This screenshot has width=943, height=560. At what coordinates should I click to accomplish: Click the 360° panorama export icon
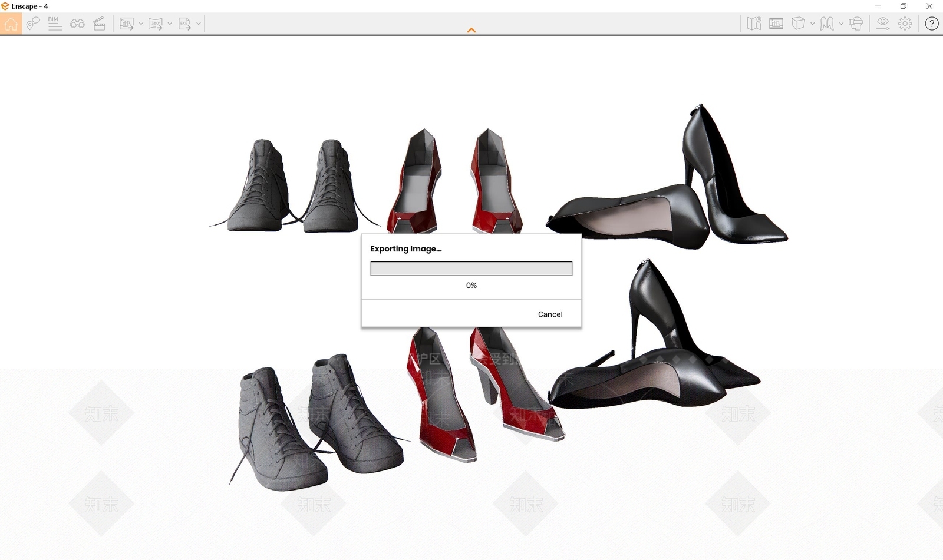(155, 24)
